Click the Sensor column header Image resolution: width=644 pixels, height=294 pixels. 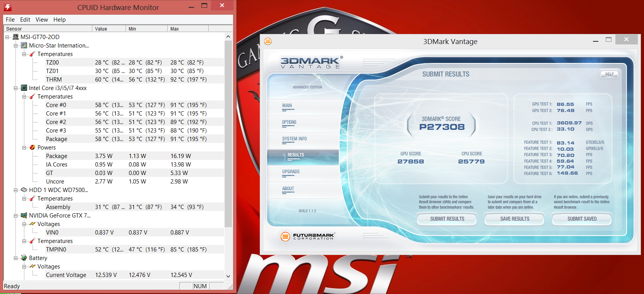point(48,29)
